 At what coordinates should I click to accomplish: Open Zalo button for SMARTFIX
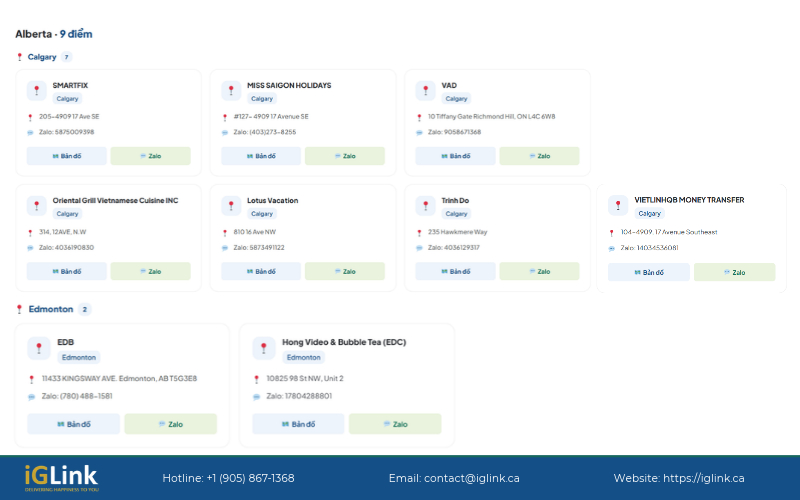point(151,156)
